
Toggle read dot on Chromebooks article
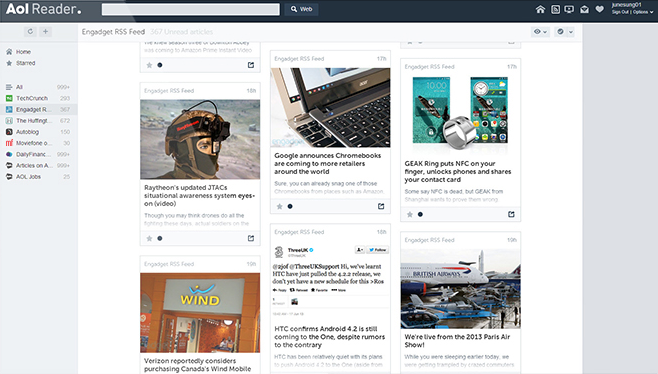click(x=290, y=206)
